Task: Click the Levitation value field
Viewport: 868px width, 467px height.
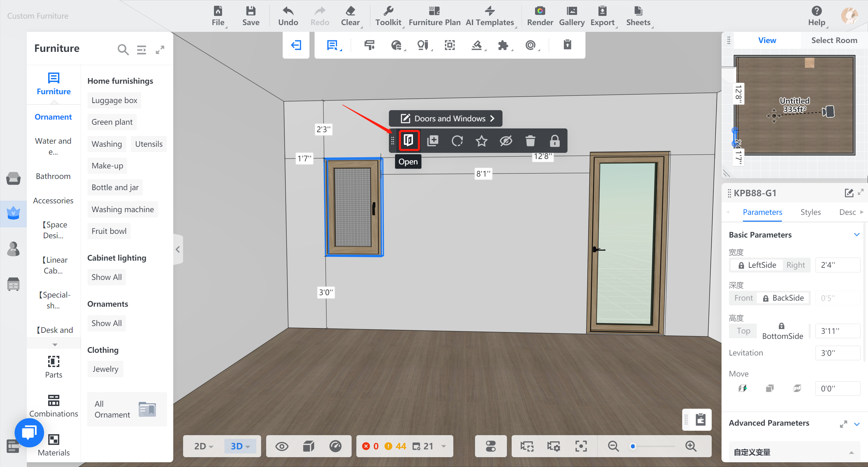Action: 837,353
